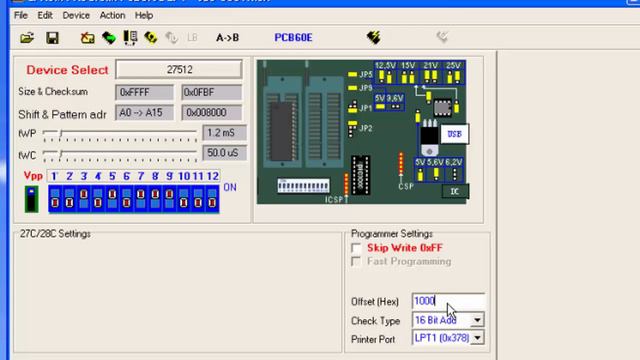Image resolution: width=640 pixels, height=360 pixels.
Task: Click the USB label on the board image
Action: 454,134
